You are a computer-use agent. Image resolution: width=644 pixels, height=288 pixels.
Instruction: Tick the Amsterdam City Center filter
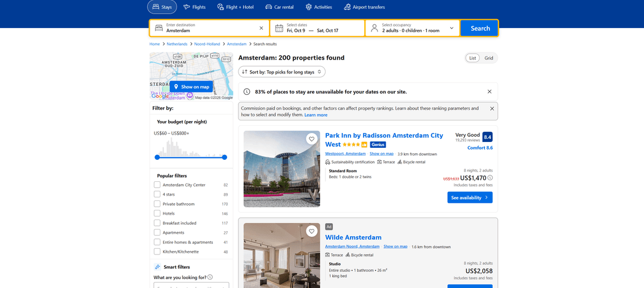157,185
